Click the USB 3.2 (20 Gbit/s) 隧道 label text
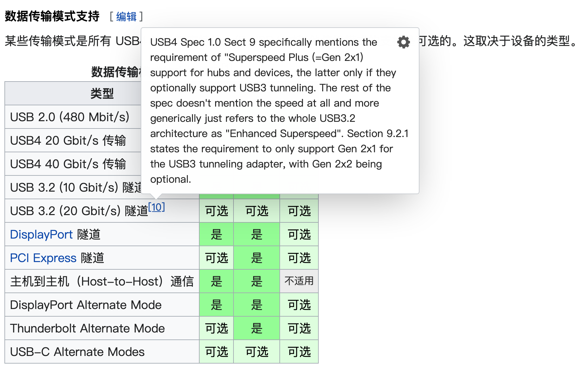 click(79, 211)
